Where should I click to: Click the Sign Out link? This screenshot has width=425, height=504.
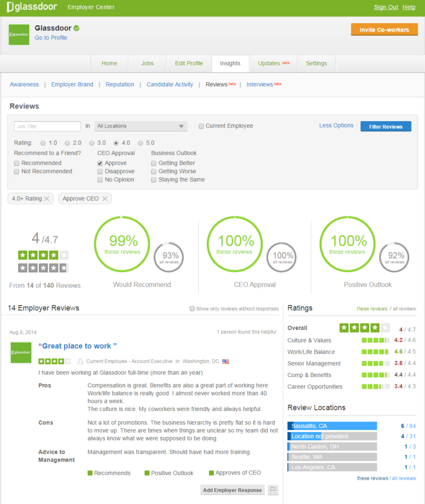tap(386, 7)
